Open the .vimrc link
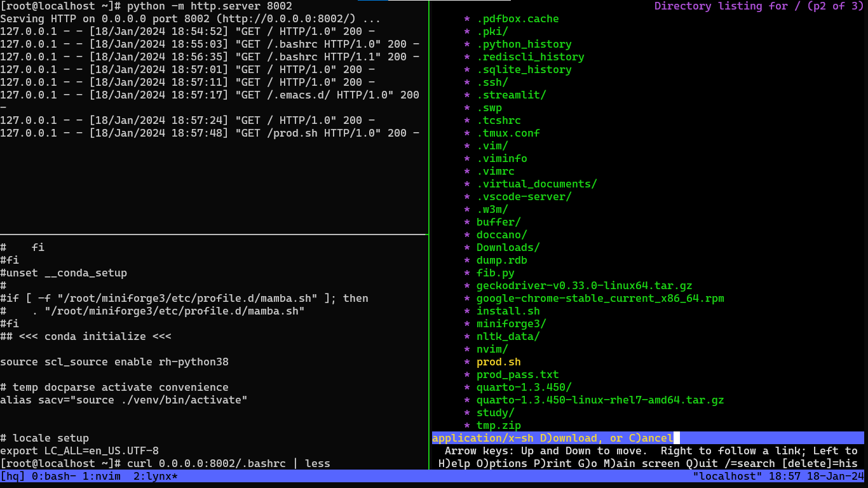Image resolution: width=868 pixels, height=488 pixels. click(x=496, y=172)
